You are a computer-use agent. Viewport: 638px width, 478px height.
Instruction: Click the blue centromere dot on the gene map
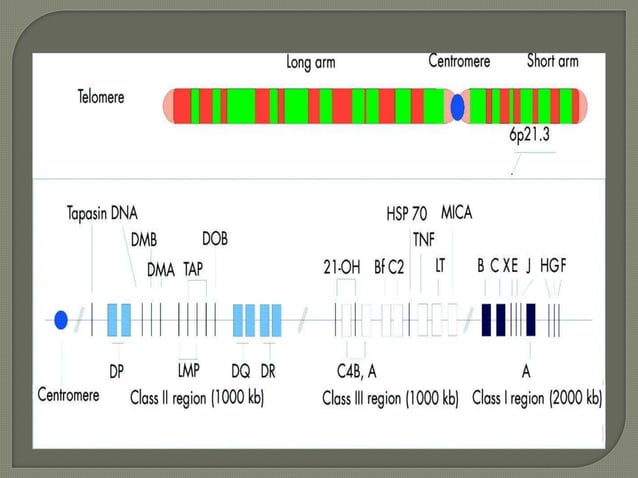[61, 320]
